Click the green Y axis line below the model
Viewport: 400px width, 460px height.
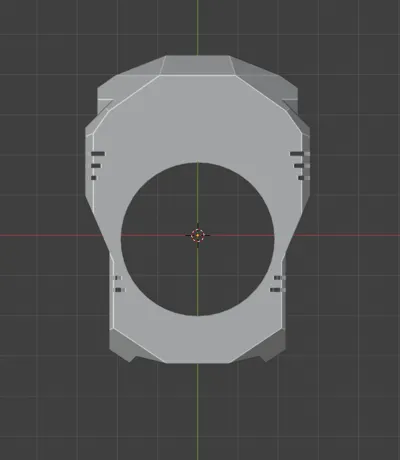[x=197, y=412]
